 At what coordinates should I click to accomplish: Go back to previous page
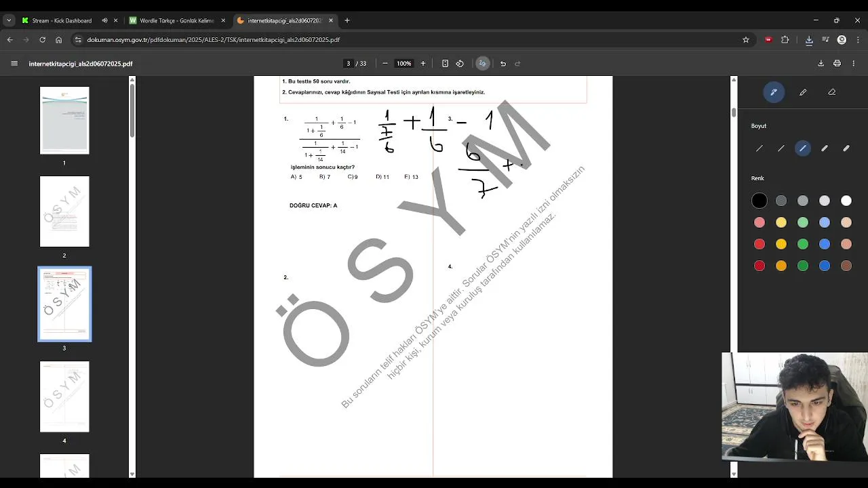(x=9, y=40)
